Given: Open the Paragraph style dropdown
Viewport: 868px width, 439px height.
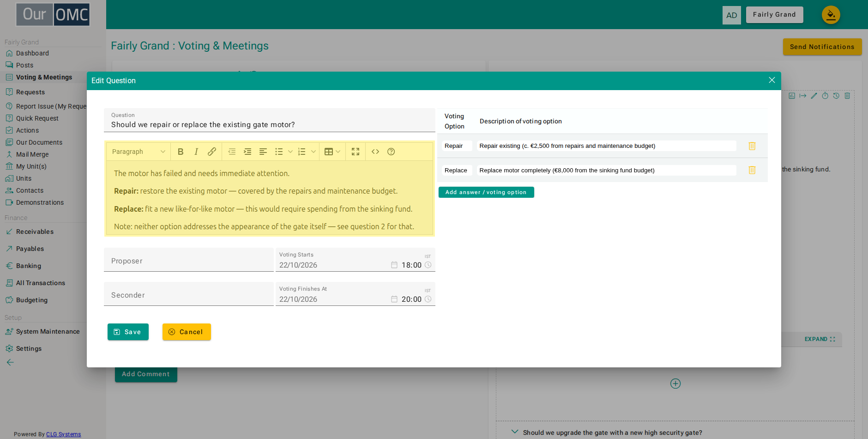Looking at the screenshot, I should pyautogui.click(x=139, y=152).
